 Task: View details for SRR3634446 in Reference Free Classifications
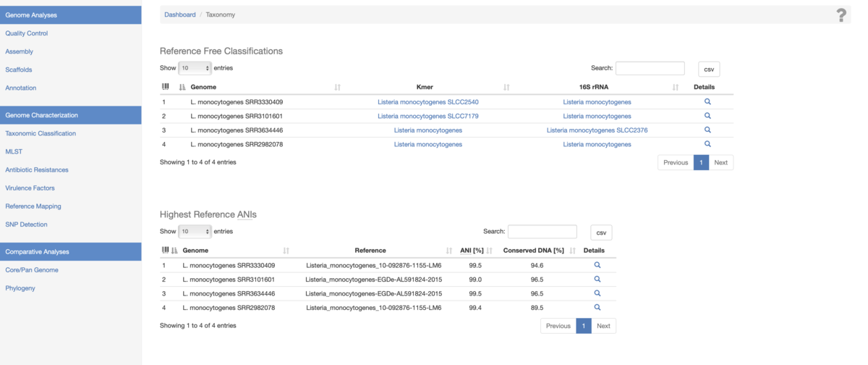tap(707, 130)
